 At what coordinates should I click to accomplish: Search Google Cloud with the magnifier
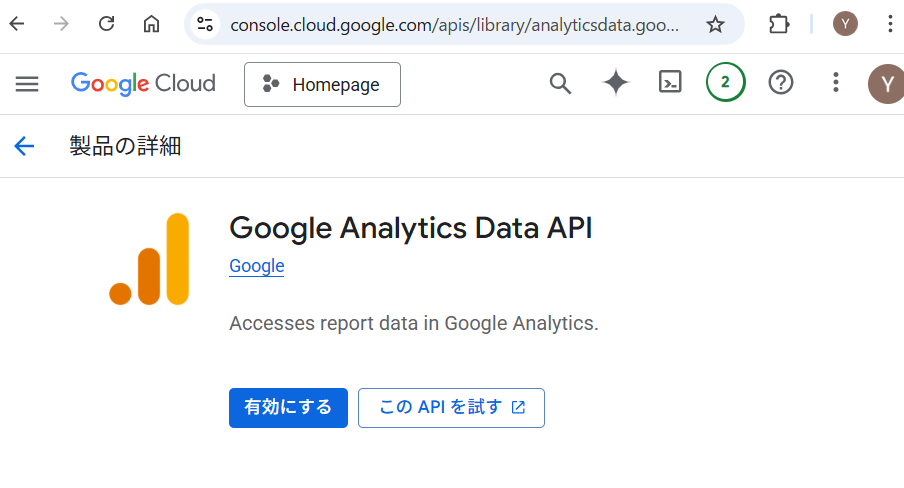(x=560, y=84)
